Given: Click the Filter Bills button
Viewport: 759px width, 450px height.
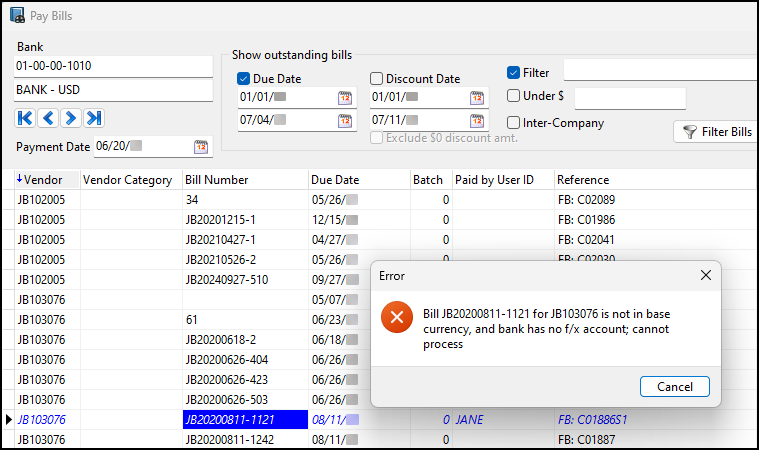Looking at the screenshot, I should (716, 132).
